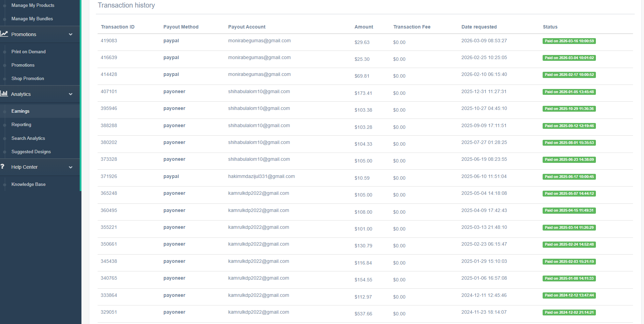Toggle the Help Center chevron arrow
The image size is (644, 324).
71,167
